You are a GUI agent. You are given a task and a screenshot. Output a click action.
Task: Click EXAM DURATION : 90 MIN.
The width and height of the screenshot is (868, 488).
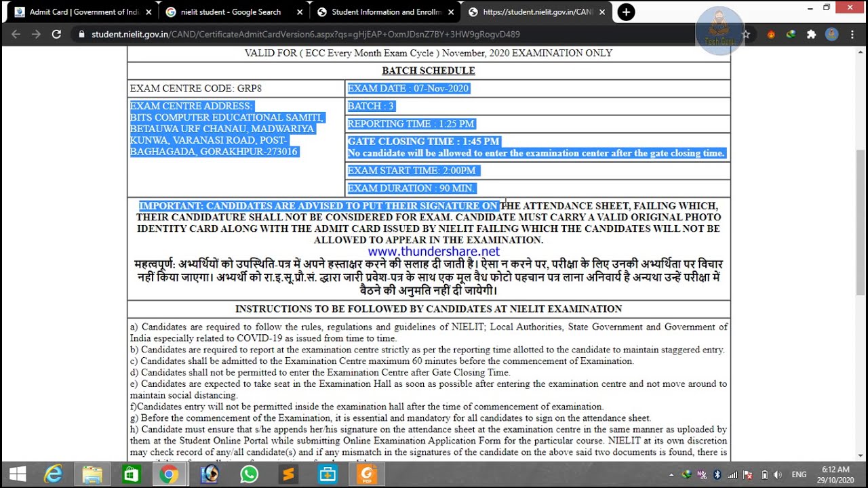(412, 188)
